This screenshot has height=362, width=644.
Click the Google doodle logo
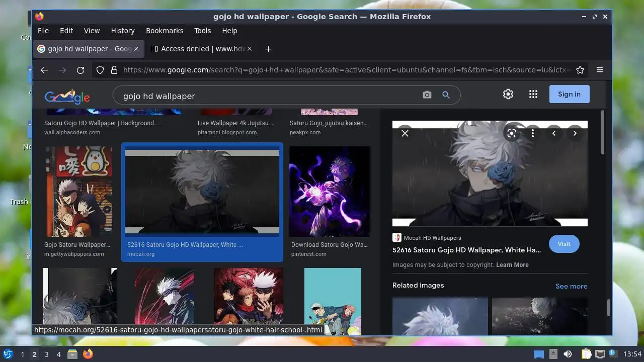[67, 96]
